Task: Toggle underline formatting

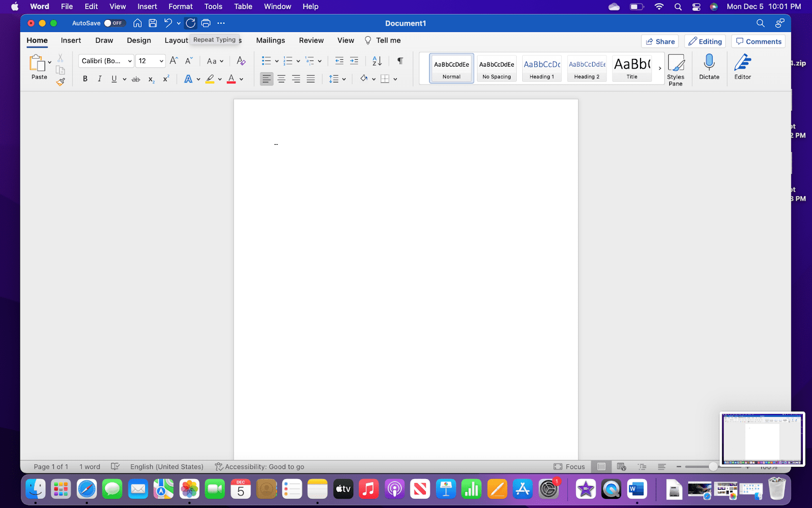Action: pyautogui.click(x=114, y=79)
